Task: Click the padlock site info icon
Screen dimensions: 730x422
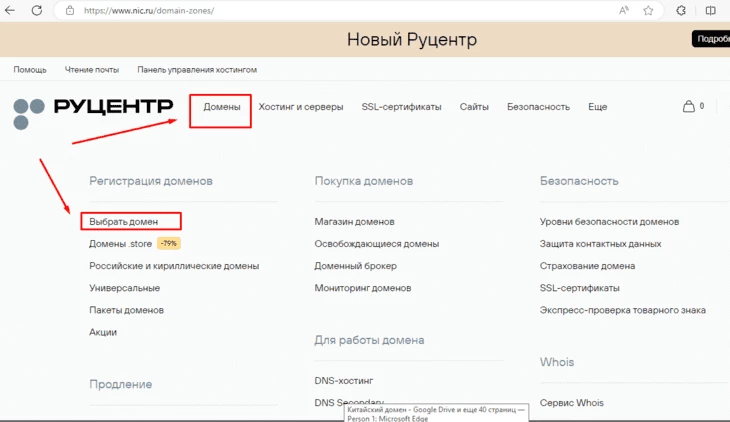Action: pyautogui.click(x=70, y=10)
